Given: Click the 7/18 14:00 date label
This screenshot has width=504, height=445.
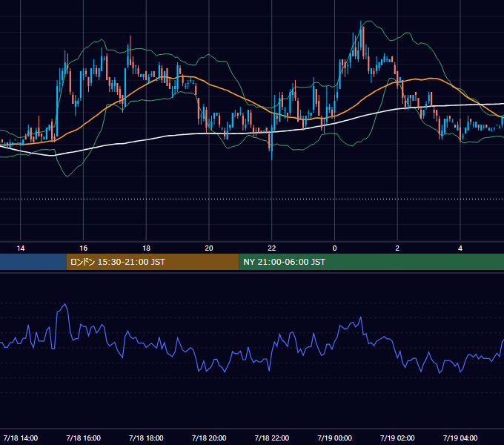Looking at the screenshot, I should tap(21, 438).
